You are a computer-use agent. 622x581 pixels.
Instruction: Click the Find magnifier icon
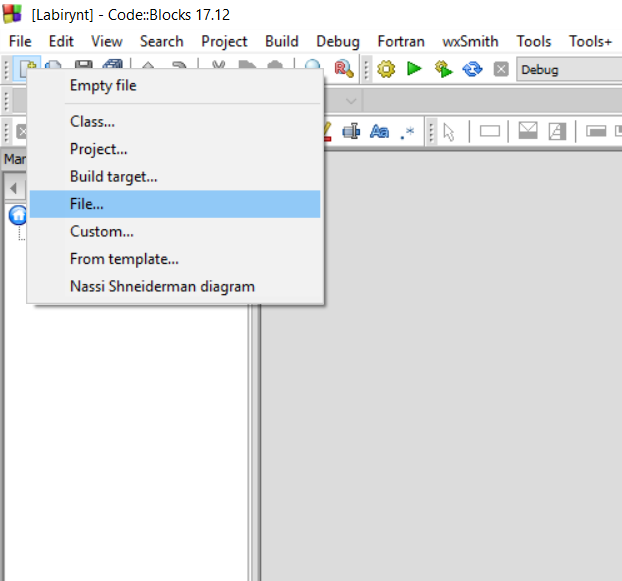pos(314,69)
